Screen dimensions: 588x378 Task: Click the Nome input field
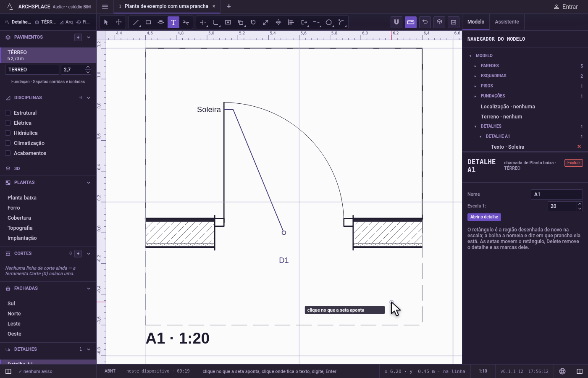557,194
